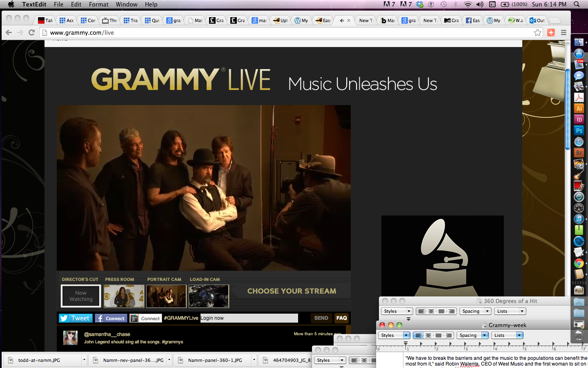
Task: Launch Adobe Bridge from the Dock
Action: tap(579, 153)
